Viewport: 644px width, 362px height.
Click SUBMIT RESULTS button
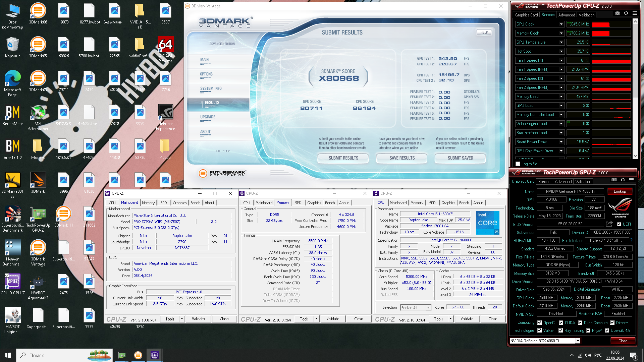[343, 158]
